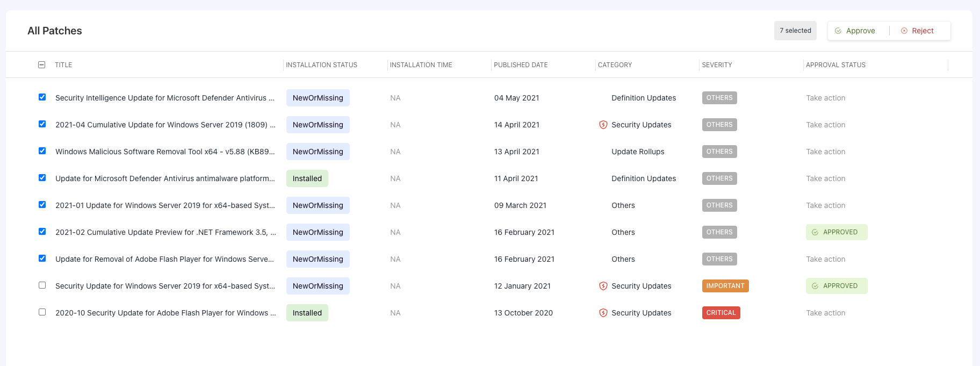Reject the selected patches
980x366 pixels.
[918, 31]
